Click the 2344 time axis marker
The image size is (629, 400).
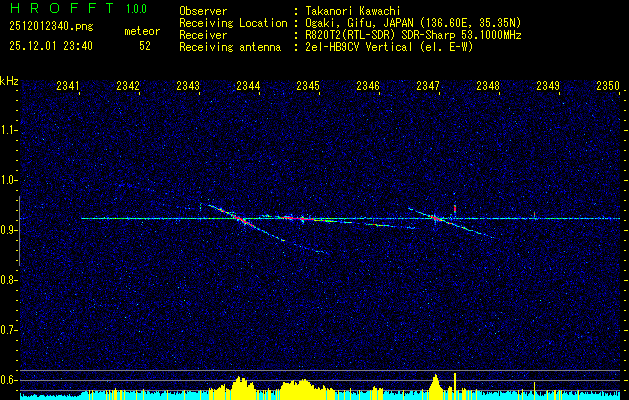(x=248, y=85)
